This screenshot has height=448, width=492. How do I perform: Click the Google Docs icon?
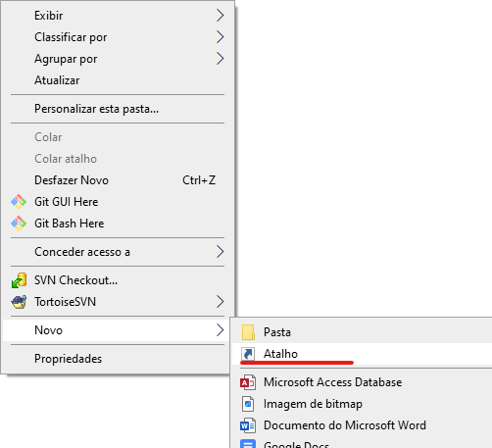[x=248, y=444]
